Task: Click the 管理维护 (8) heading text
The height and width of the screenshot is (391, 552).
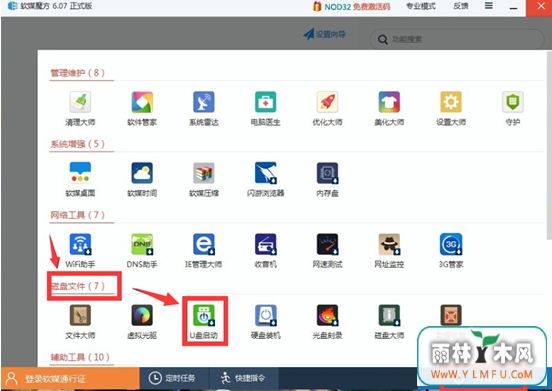Action: pyautogui.click(x=78, y=73)
